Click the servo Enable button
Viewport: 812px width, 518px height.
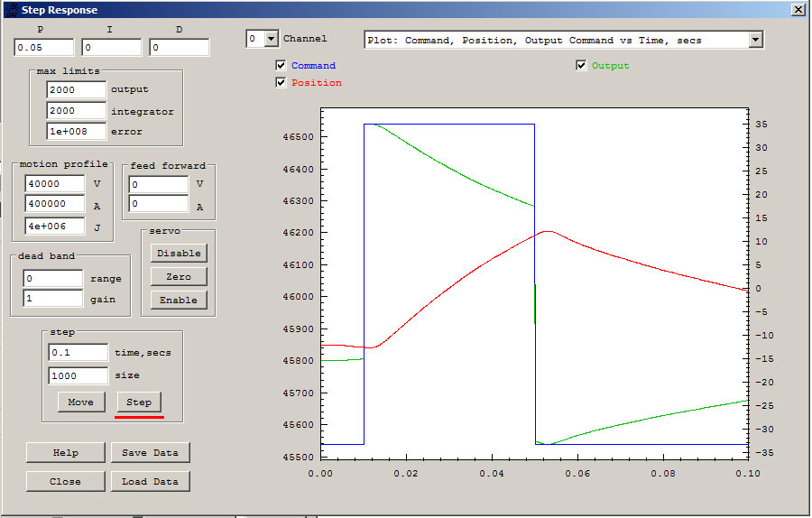(179, 300)
